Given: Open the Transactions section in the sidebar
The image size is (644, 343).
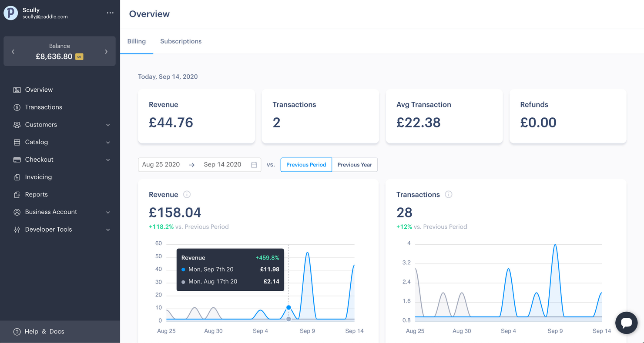Looking at the screenshot, I should click(43, 107).
